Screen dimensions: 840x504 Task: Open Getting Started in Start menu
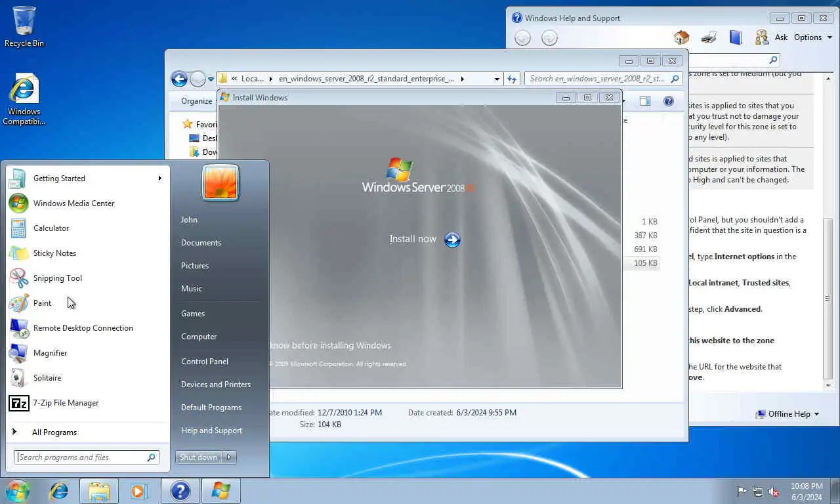(x=87, y=178)
